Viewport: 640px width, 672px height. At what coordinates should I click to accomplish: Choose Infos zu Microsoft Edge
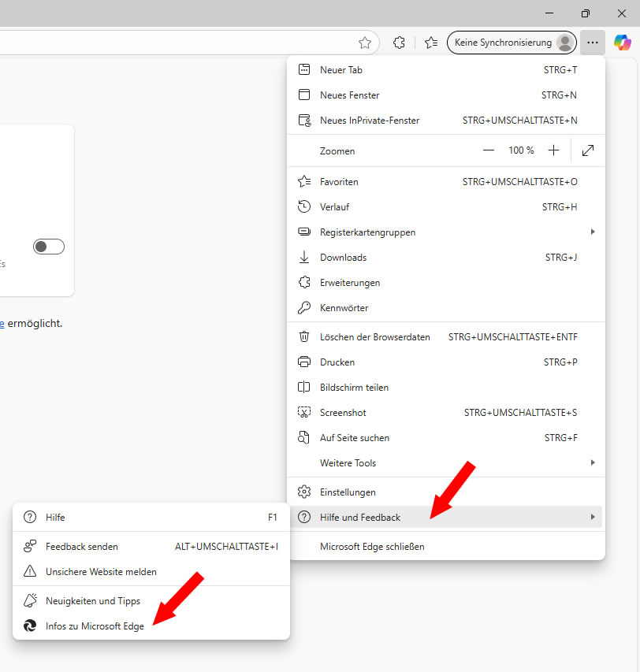[x=151, y=626]
